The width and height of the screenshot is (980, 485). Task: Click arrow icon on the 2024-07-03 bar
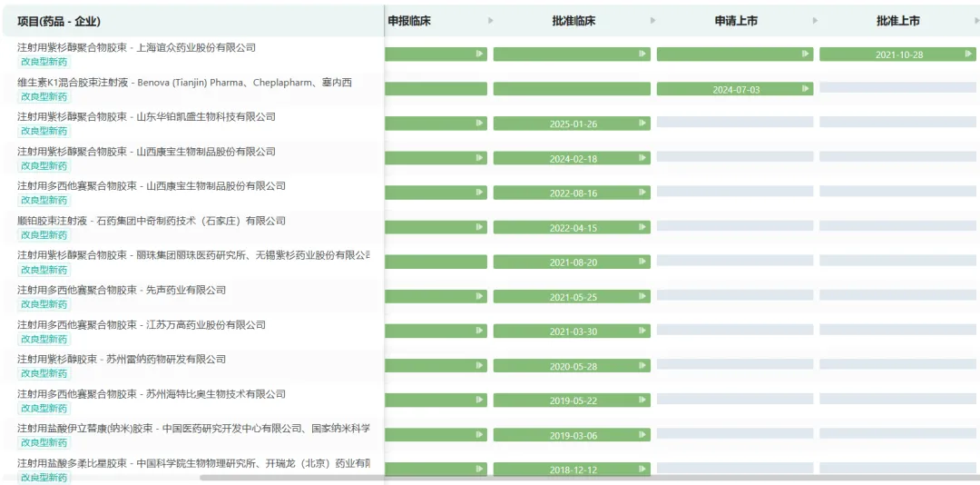(805, 89)
